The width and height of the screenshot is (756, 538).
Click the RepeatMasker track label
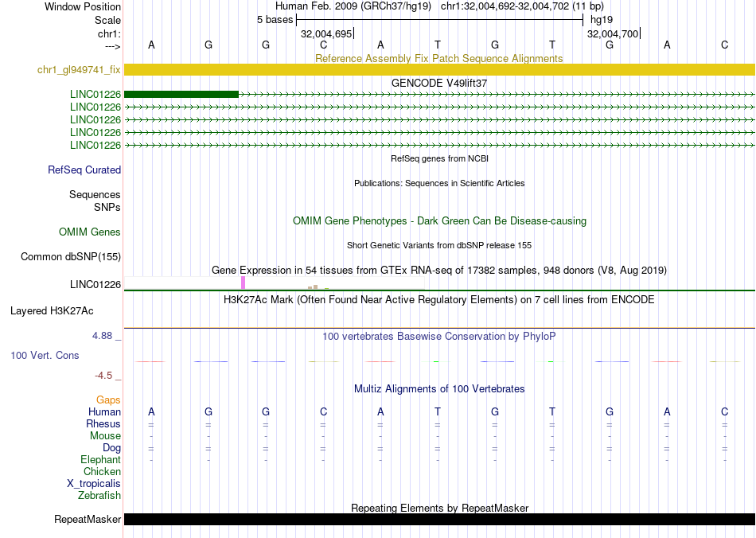[x=88, y=519]
